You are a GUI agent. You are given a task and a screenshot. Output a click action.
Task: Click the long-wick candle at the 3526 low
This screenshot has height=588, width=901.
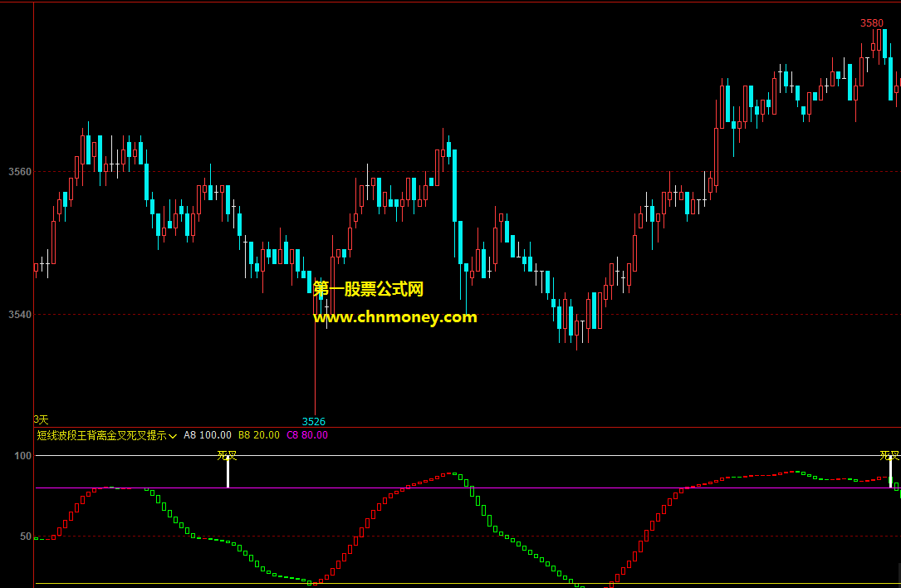(315, 347)
